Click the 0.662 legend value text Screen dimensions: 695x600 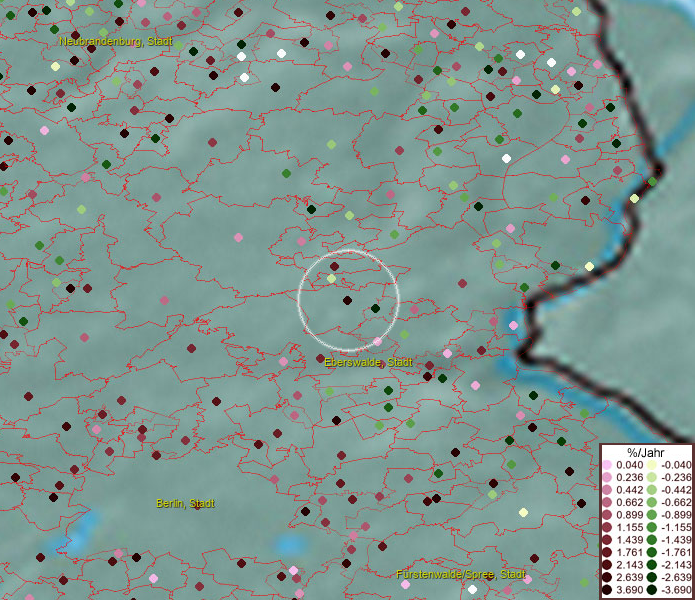[629, 503]
